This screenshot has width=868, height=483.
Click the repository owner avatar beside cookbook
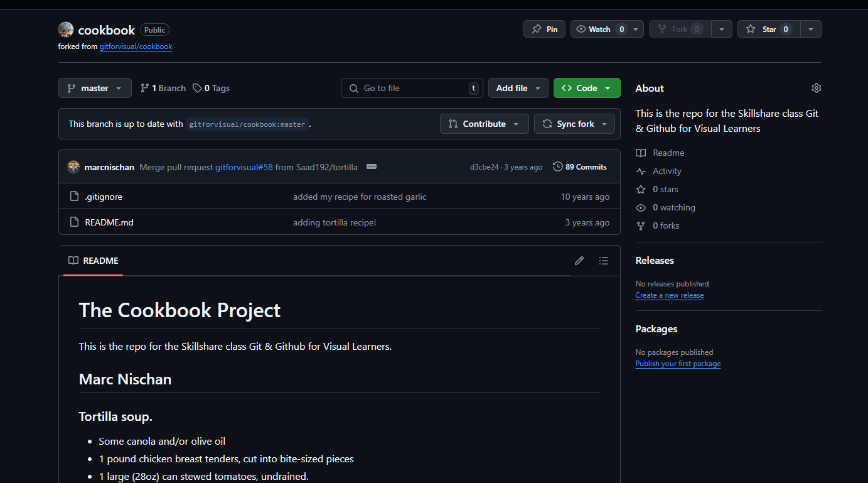[x=66, y=30]
